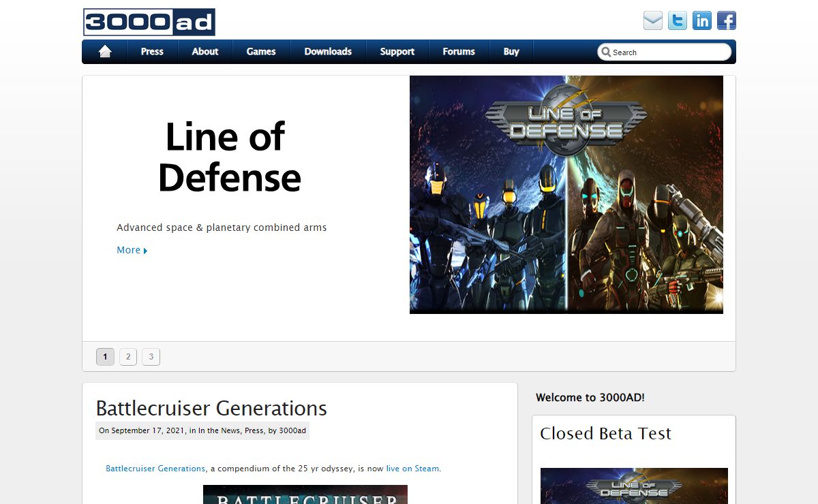
Task: Click the 'Advanced space & planetary combined arms' text
Action: [222, 227]
